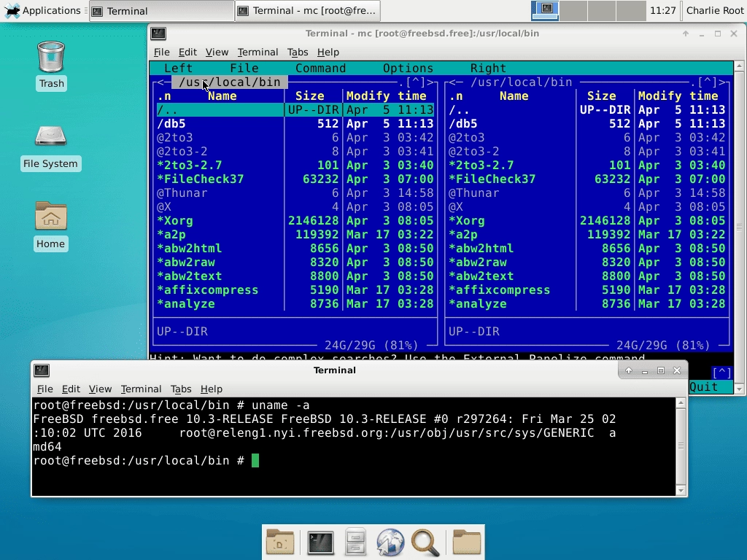747x560 pixels.
Task: Click right panel history [^] dropdown
Action: point(707,82)
